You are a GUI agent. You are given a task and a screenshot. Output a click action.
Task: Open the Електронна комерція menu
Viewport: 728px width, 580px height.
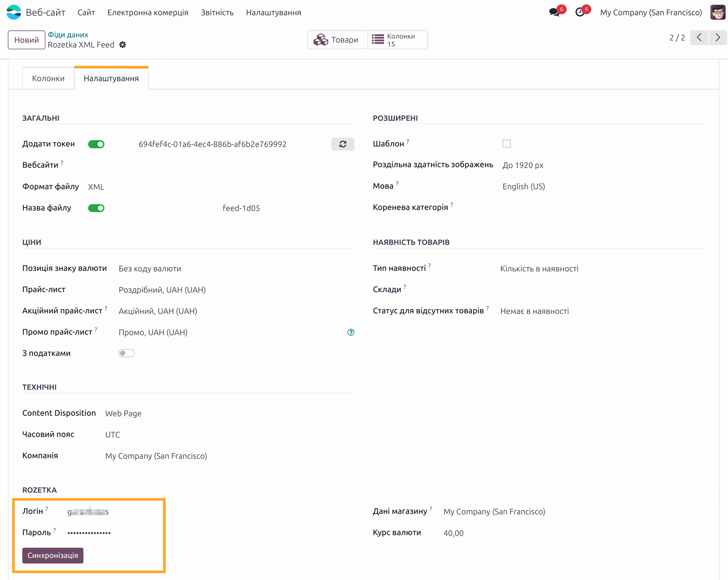(x=148, y=13)
